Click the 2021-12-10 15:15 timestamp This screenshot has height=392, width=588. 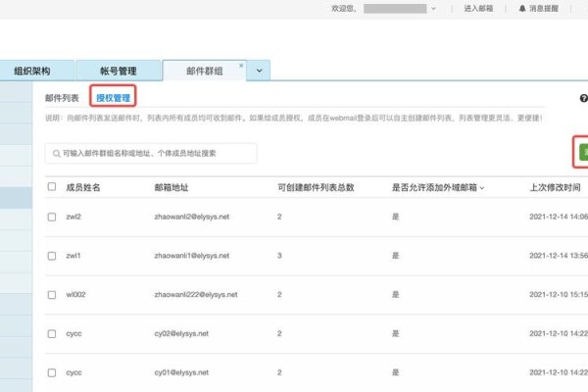pyautogui.click(x=559, y=295)
